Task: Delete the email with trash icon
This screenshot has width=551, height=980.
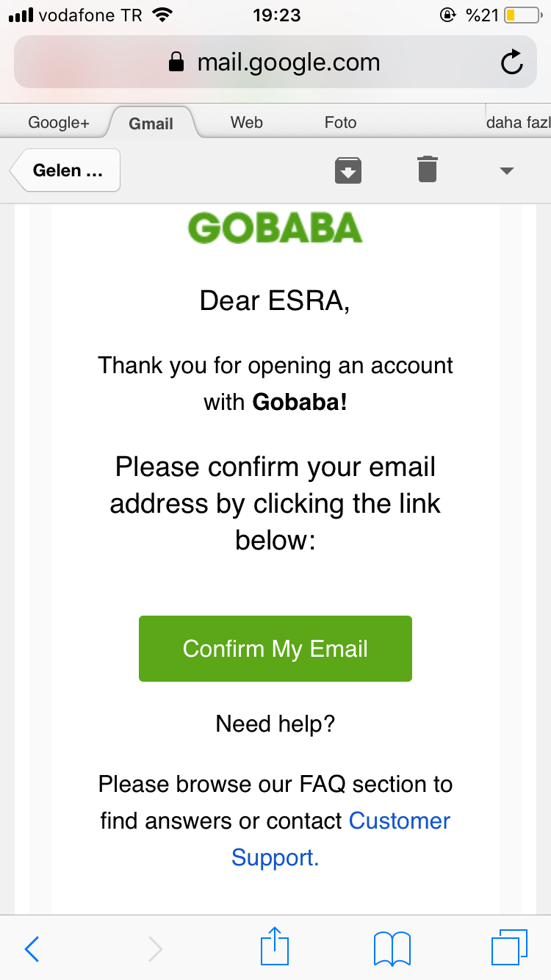Action: click(x=428, y=169)
